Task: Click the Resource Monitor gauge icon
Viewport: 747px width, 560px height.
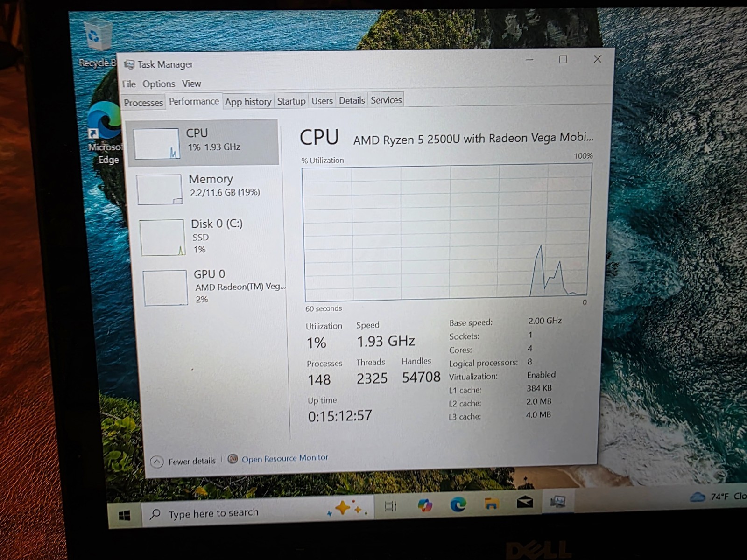Action: pyautogui.click(x=233, y=459)
